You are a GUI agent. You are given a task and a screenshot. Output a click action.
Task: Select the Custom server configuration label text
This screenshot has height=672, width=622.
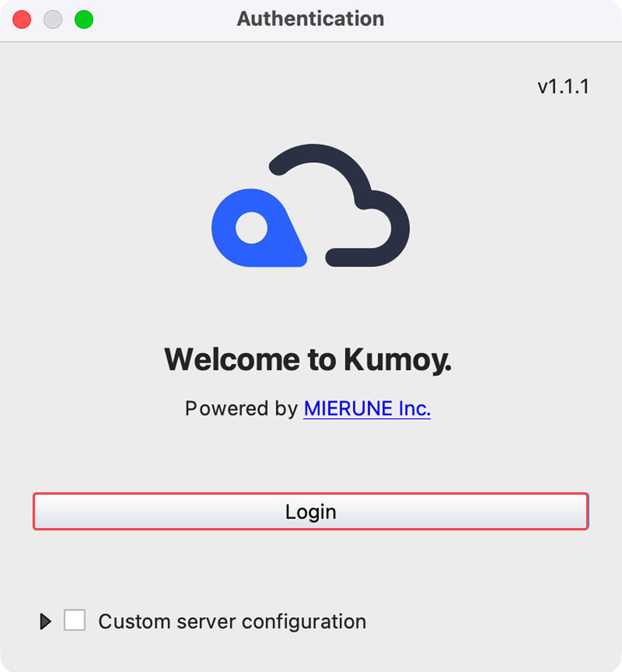coord(232,621)
